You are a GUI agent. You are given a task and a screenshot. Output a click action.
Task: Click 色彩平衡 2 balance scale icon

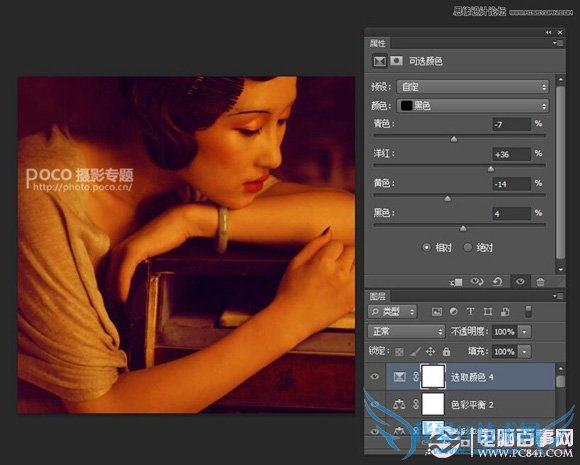pos(399,404)
